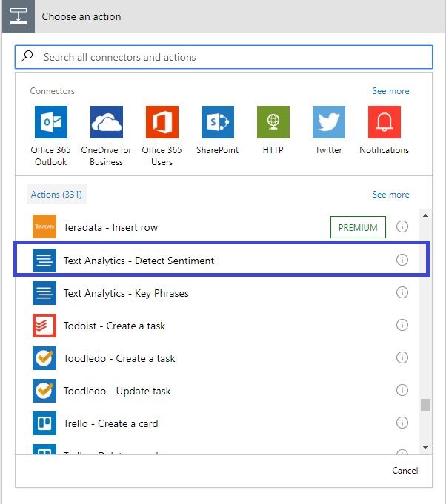
Task: Click the Office 365 Users label
Action: click(162, 156)
